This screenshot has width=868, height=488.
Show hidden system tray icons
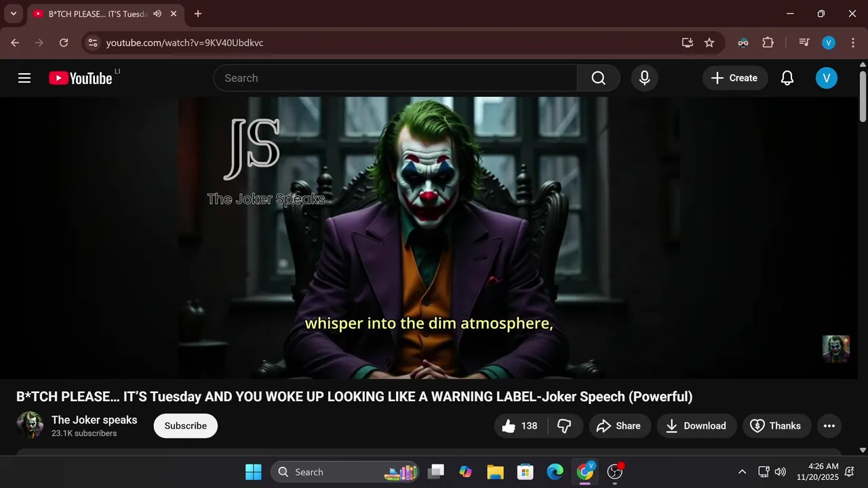742,472
